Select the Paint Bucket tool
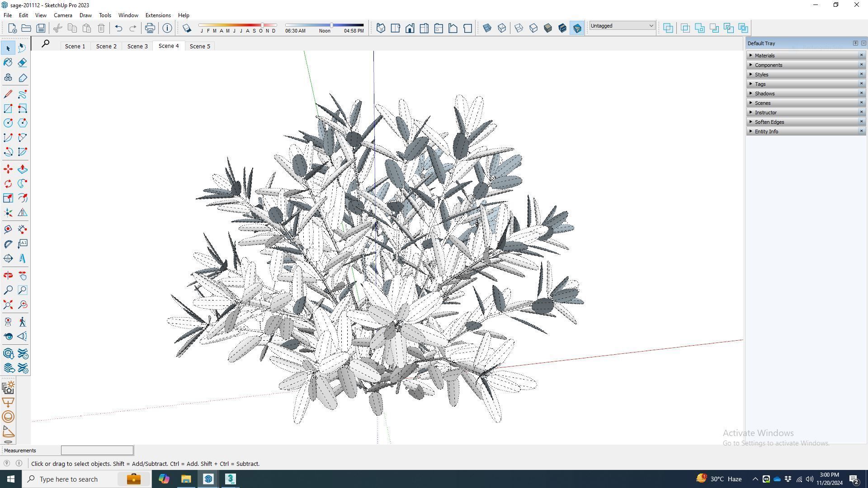This screenshot has width=868, height=488. click(x=8, y=63)
